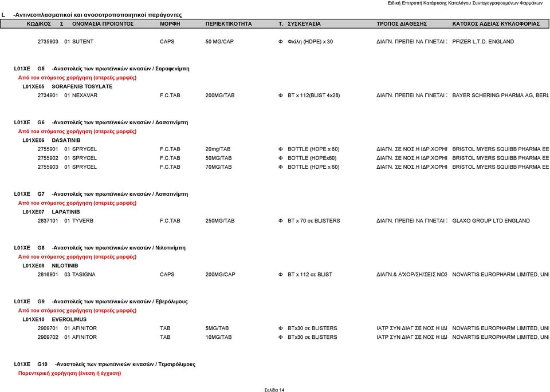
Task: Click the 20mg/TAB SPRYCEL strength
Action: click(x=218, y=149)
